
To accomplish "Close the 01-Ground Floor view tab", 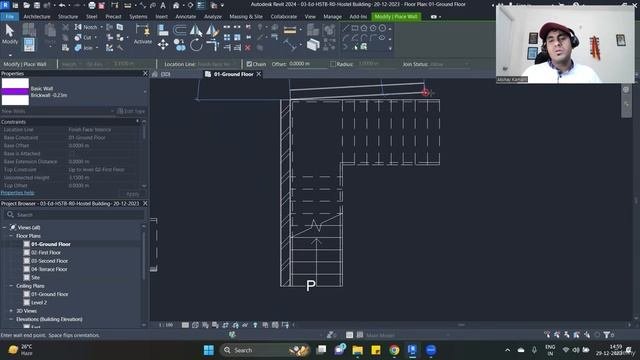I will (259, 74).
